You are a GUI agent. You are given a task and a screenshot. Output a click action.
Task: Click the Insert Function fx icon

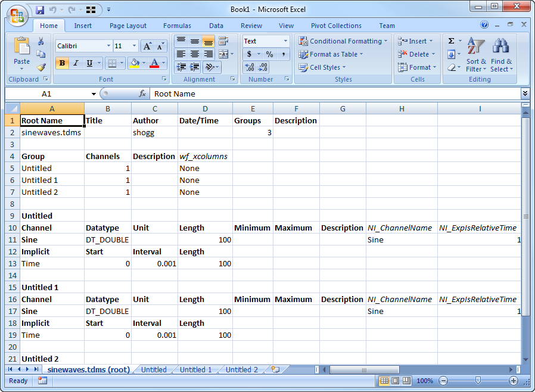click(142, 94)
